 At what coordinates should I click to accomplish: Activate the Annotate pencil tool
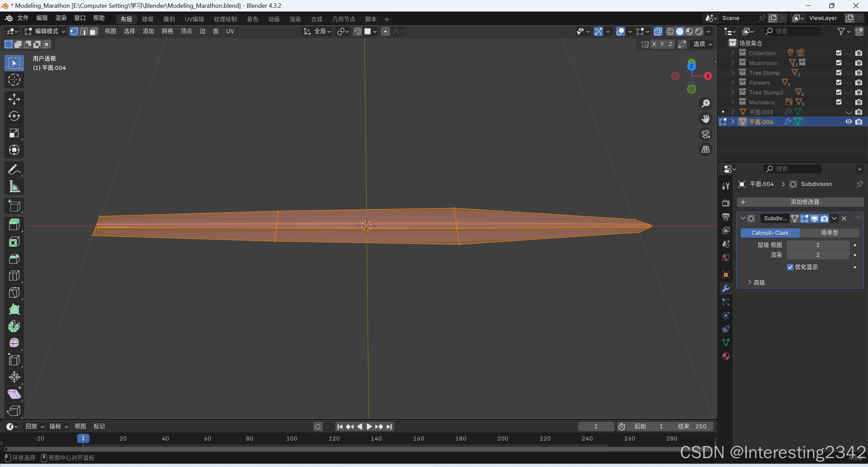coord(14,169)
